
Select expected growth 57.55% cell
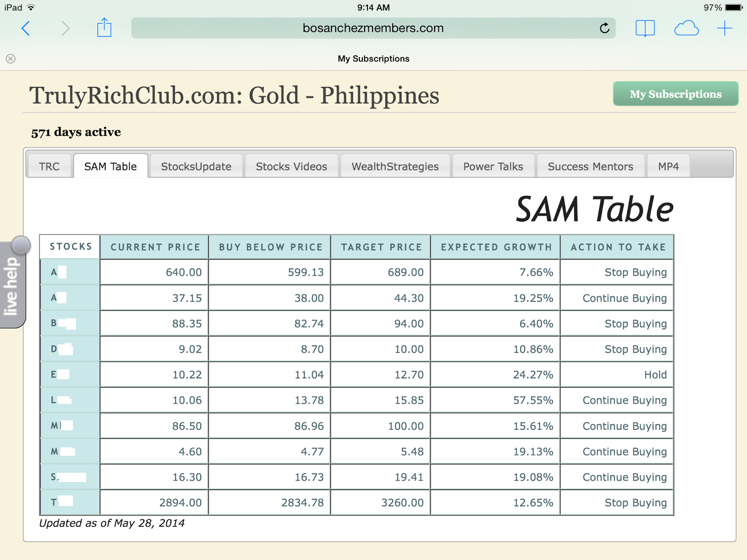pyautogui.click(x=496, y=400)
